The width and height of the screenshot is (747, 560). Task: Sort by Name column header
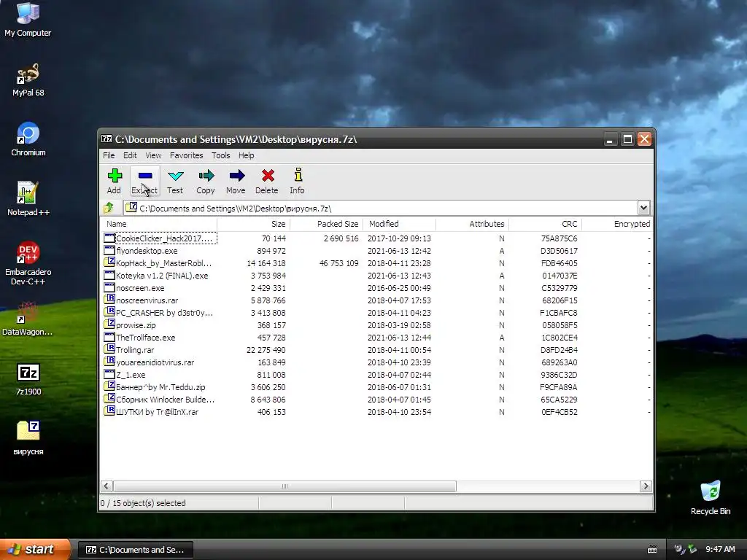[159, 224]
